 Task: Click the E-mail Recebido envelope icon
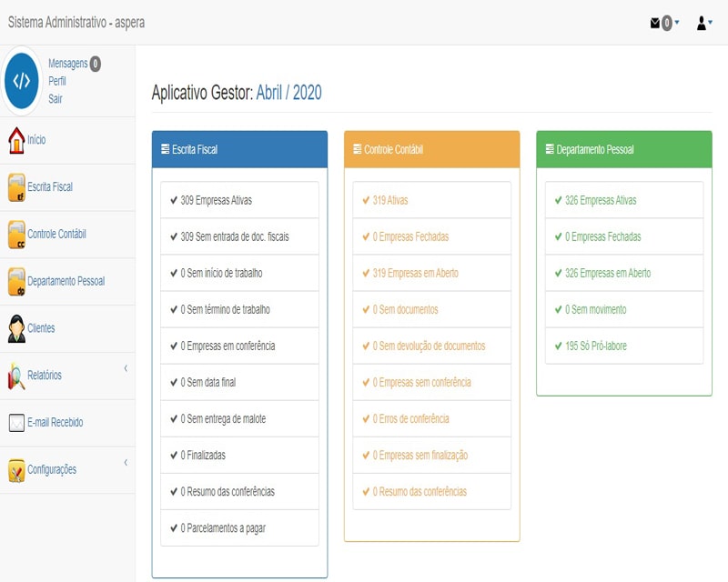point(15,423)
